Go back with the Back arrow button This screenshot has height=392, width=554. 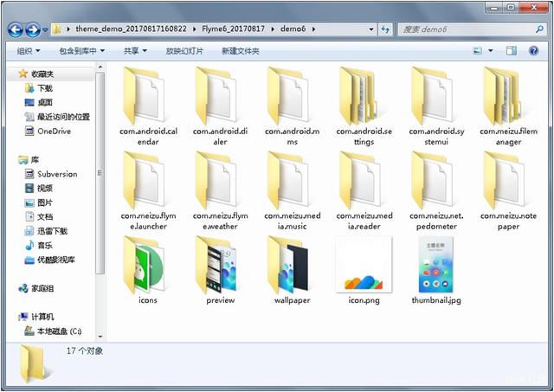click(16, 29)
